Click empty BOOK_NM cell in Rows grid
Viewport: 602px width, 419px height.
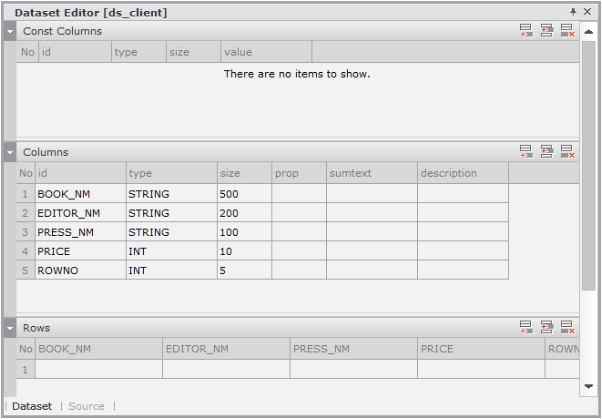click(x=98, y=369)
